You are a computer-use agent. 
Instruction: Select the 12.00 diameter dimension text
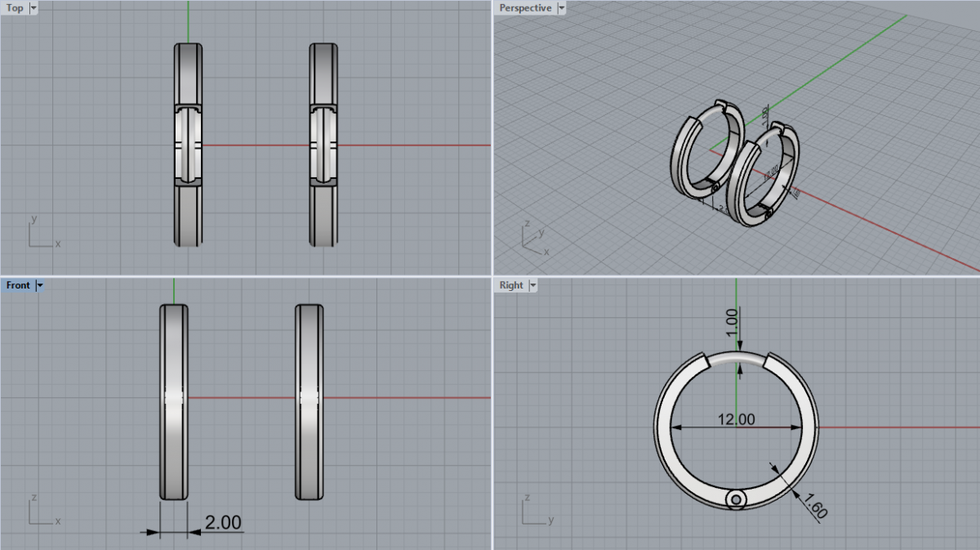[x=736, y=419]
